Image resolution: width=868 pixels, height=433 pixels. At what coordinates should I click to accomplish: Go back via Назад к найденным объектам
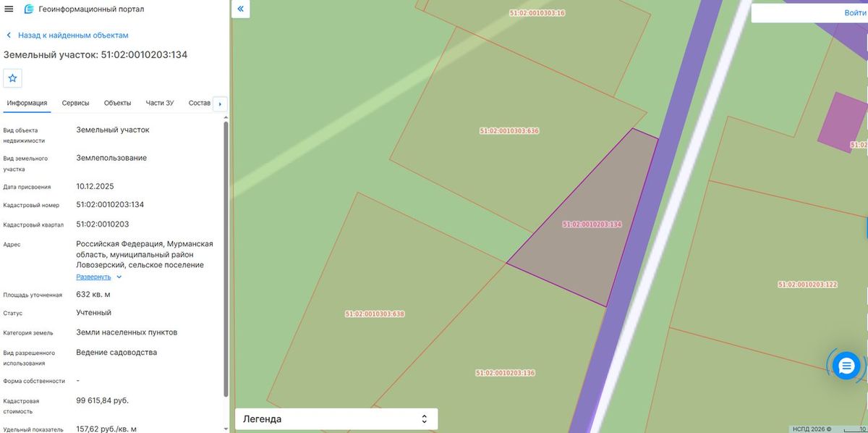point(67,35)
